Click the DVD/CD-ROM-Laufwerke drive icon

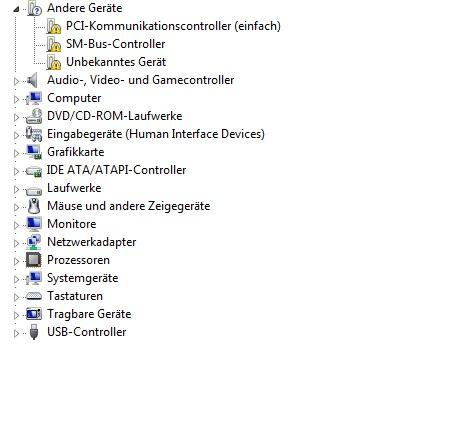(34, 116)
